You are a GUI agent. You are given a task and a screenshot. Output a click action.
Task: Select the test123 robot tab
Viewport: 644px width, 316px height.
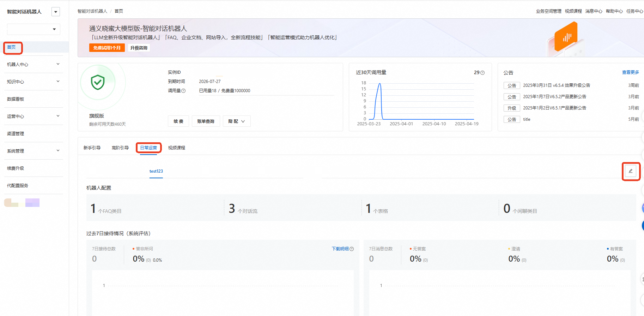pyautogui.click(x=156, y=171)
